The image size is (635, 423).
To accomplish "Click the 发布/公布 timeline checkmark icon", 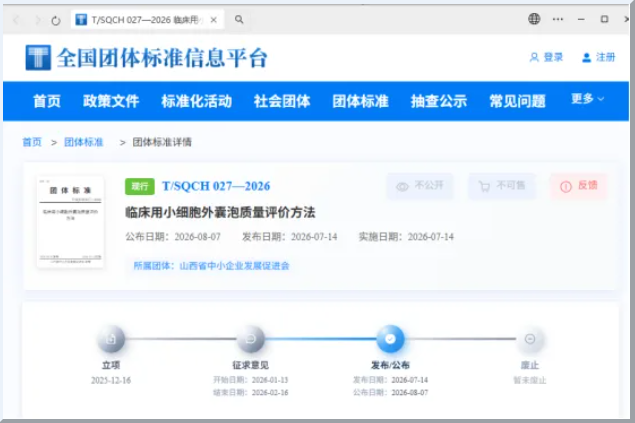I will [390, 339].
